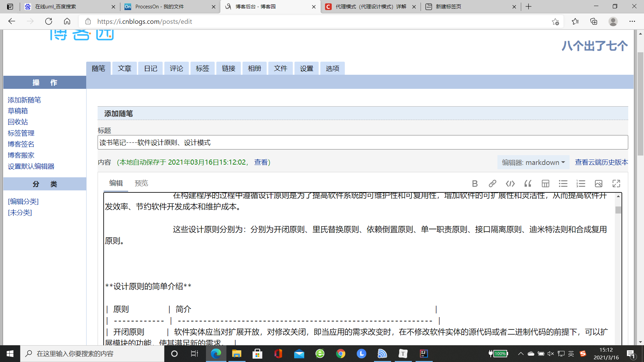Toggle bold formatting in markdown editor
Screen dimensions: 644x362
click(x=475, y=183)
